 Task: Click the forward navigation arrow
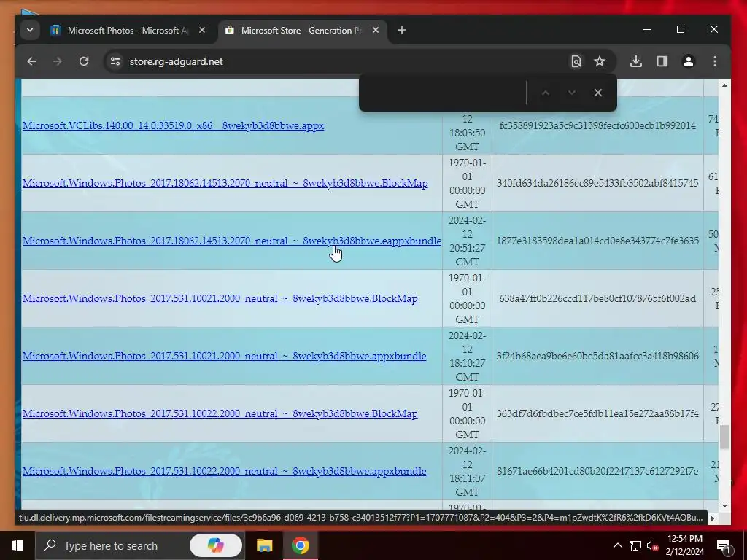58,61
